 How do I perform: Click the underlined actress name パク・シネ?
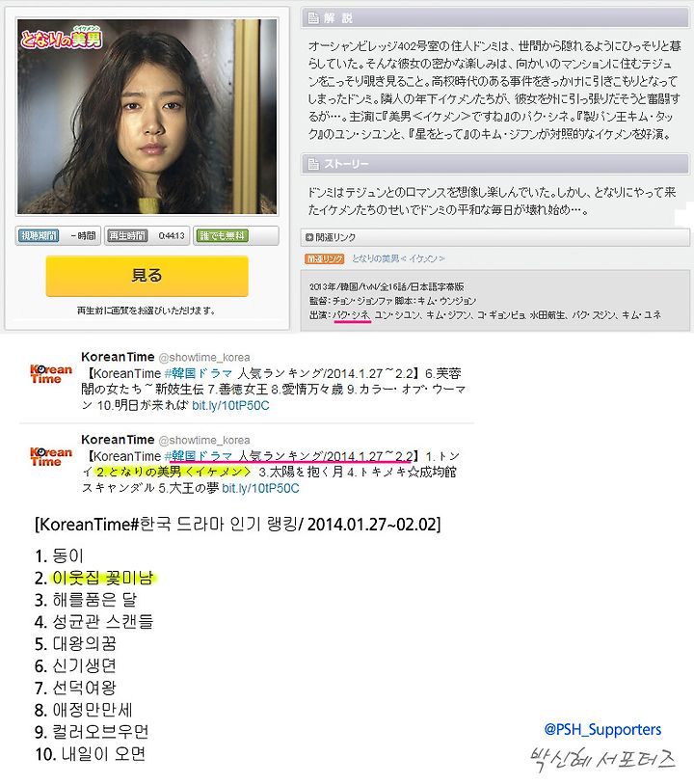pyautogui.click(x=351, y=315)
